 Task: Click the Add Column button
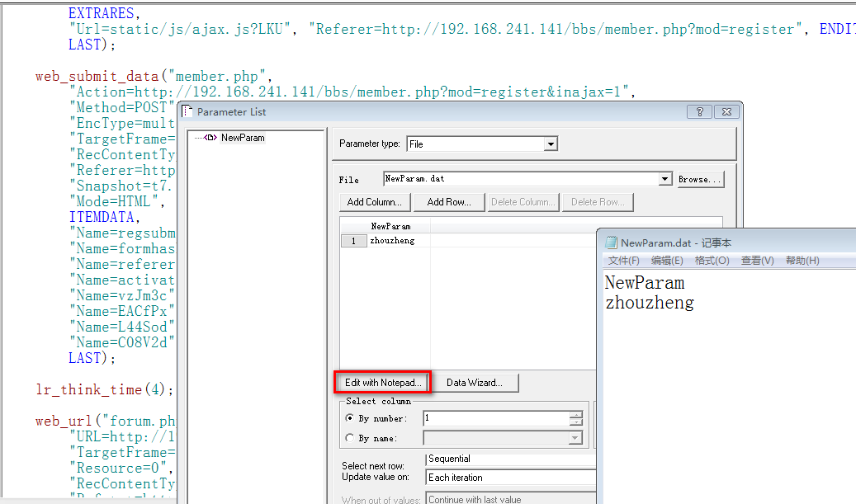(x=374, y=201)
